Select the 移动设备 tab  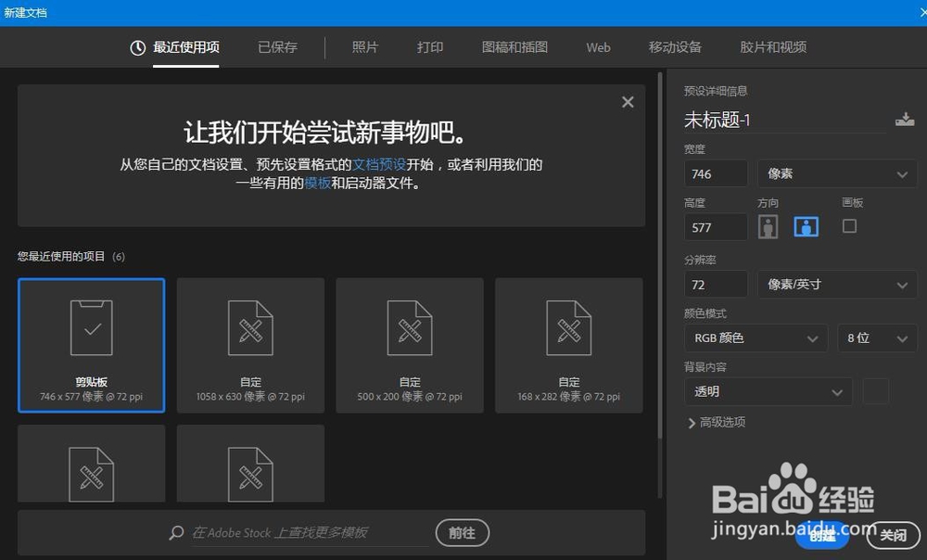[x=675, y=47]
